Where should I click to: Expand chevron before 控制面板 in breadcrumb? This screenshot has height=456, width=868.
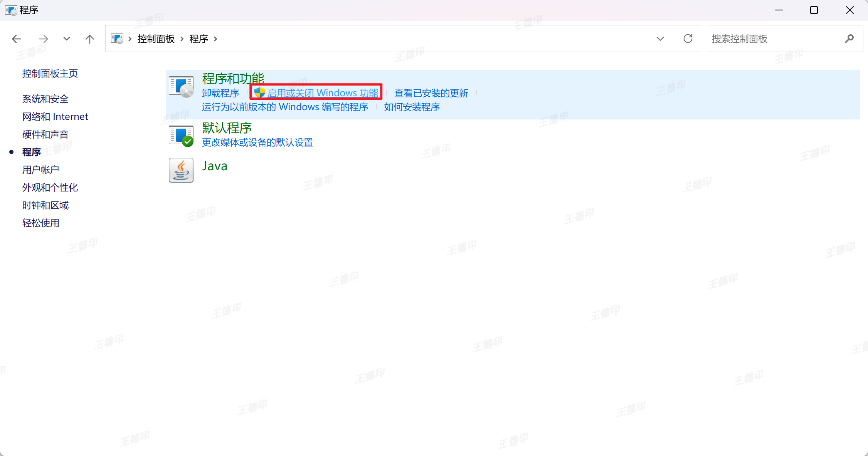[130, 39]
